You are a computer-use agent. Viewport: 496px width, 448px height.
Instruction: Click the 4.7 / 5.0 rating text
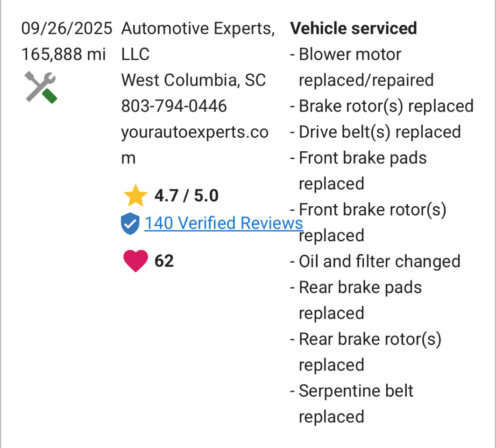(x=186, y=196)
